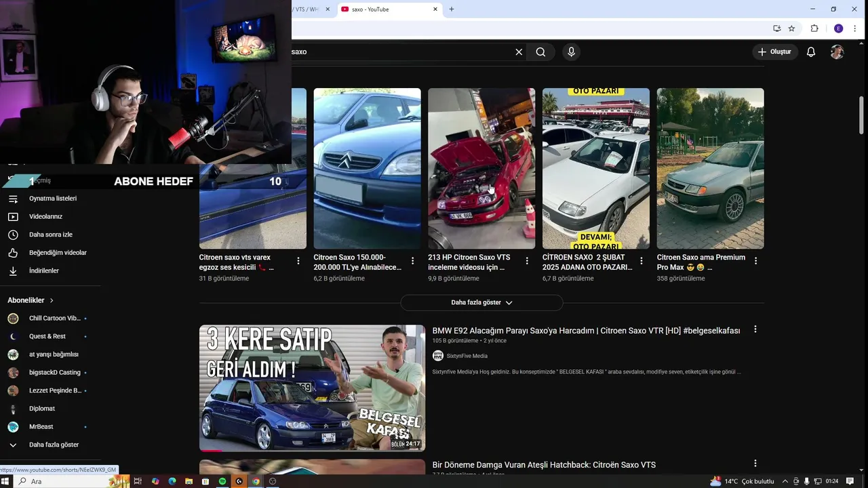Open Chrome from the taskbar
This screenshot has width=868, height=488.
tap(256, 481)
